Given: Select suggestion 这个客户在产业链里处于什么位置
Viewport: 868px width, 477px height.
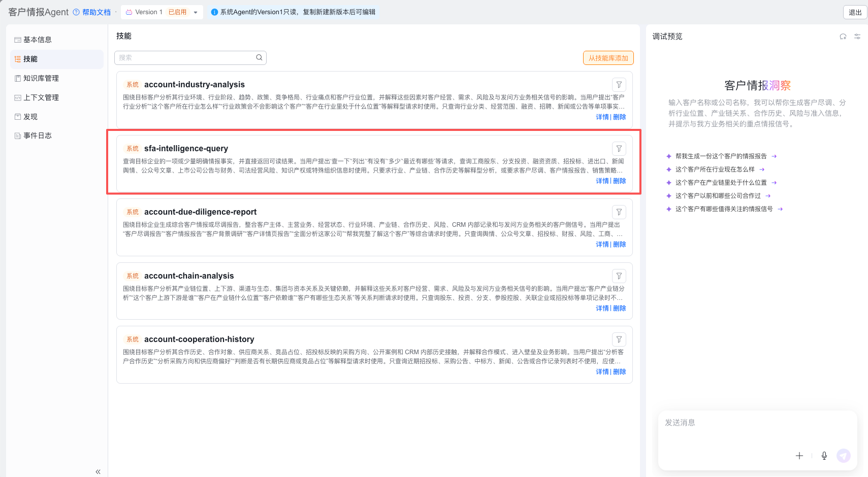Looking at the screenshot, I should click(722, 183).
